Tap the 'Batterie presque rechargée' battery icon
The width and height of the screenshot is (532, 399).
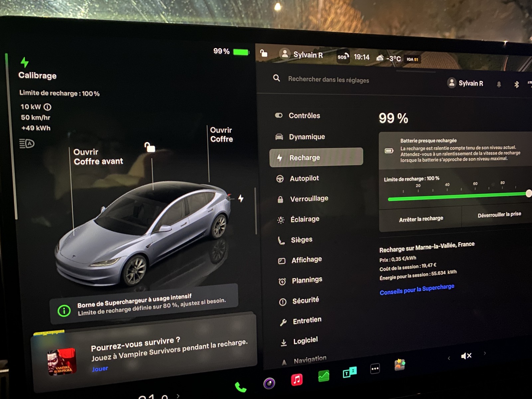tap(389, 151)
